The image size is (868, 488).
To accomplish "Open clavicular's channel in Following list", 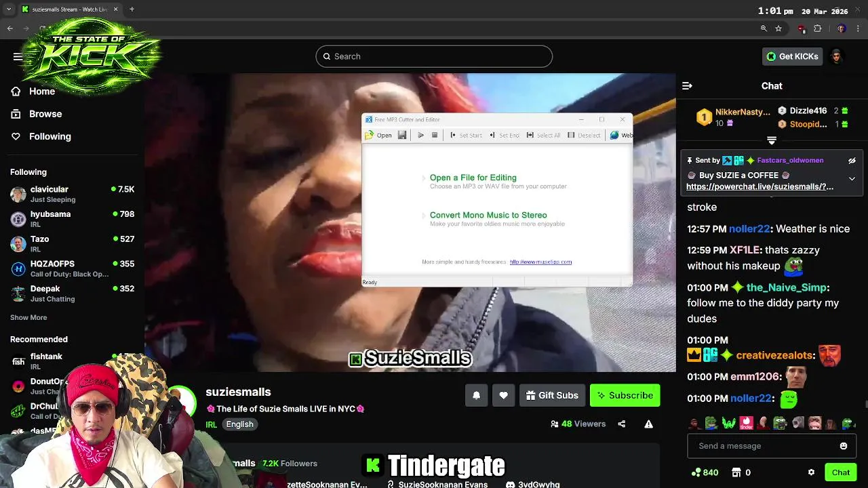I will [72, 194].
